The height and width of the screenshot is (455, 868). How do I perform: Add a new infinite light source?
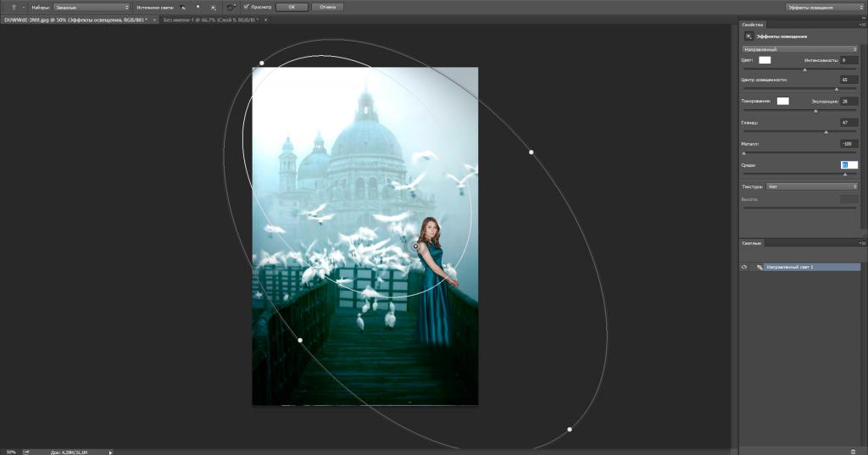pyautogui.click(x=213, y=7)
